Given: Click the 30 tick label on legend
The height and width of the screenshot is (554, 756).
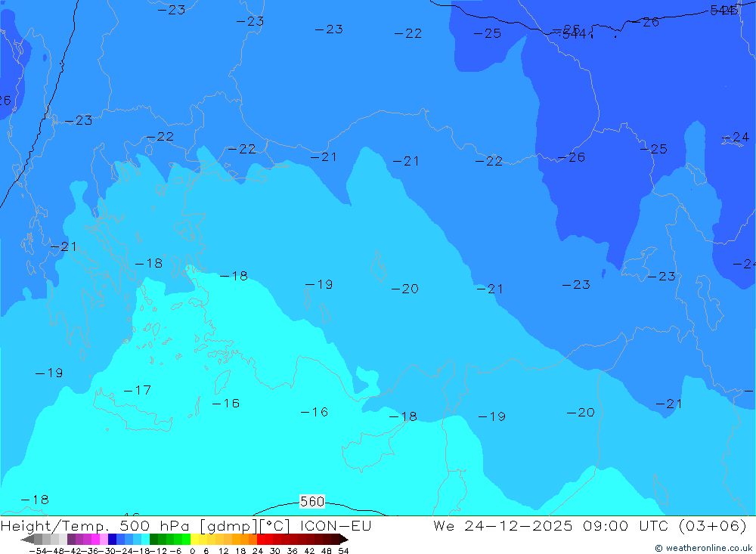Looking at the screenshot, I should tap(275, 551).
